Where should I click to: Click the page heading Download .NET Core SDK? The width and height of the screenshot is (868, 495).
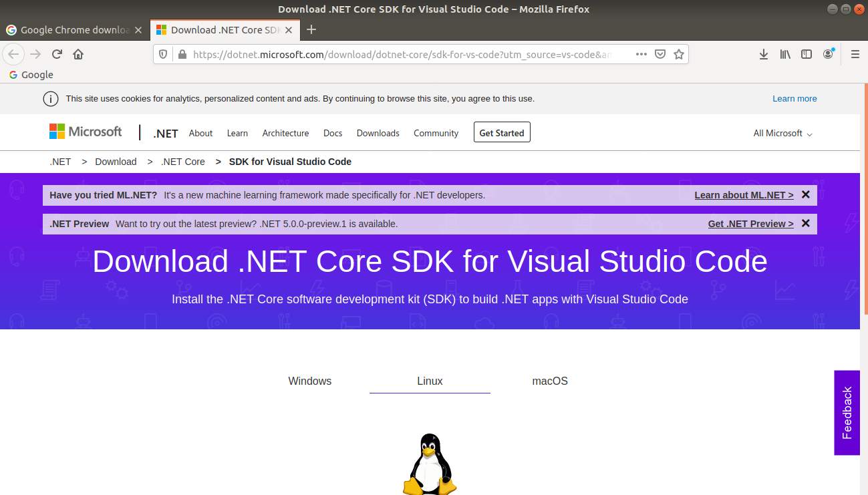click(430, 261)
